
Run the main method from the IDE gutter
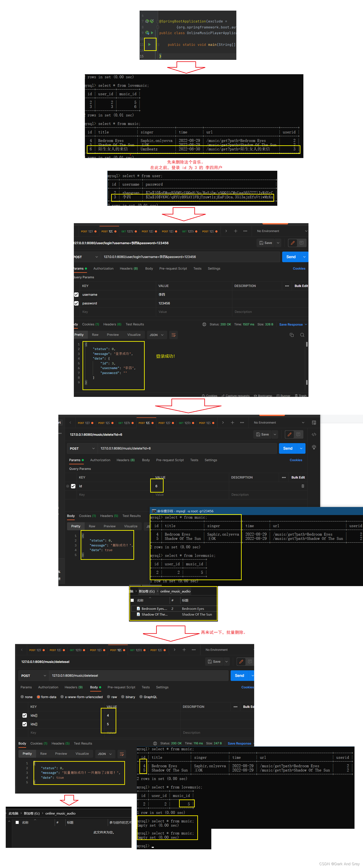(x=149, y=45)
